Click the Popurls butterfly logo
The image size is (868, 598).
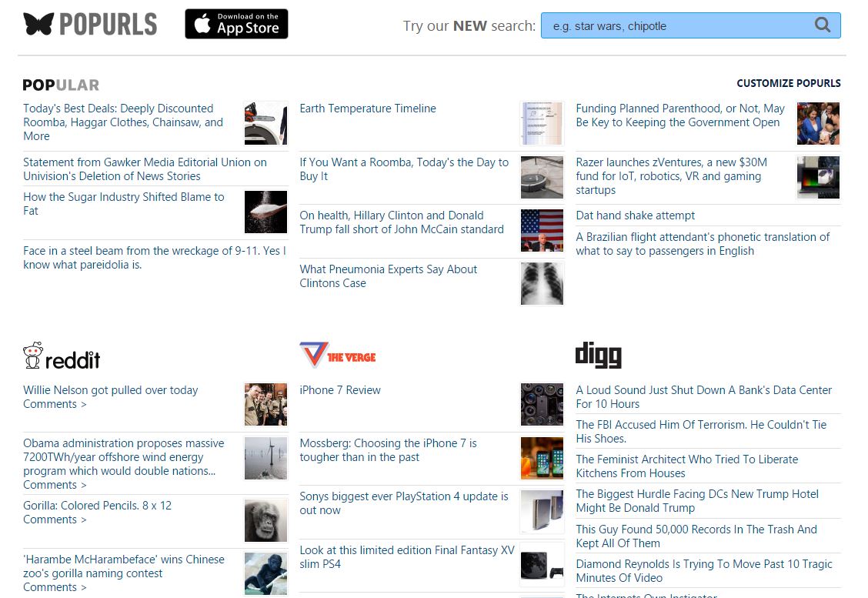90,25
